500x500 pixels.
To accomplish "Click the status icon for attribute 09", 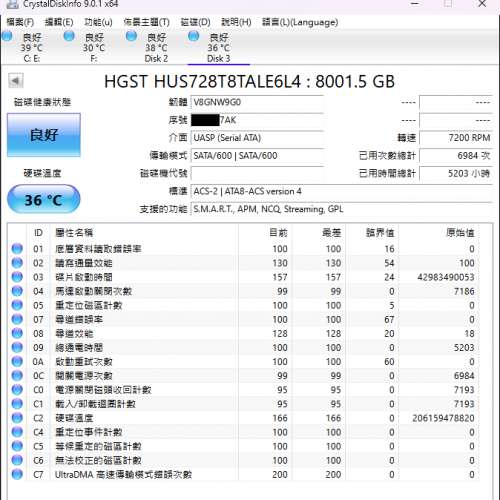I will 17,347.
